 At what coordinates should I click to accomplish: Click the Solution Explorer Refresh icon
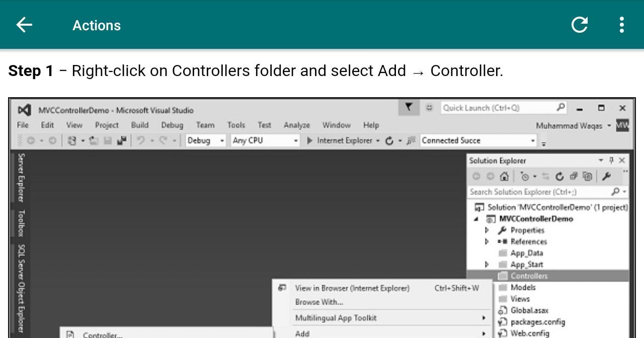[x=559, y=176]
